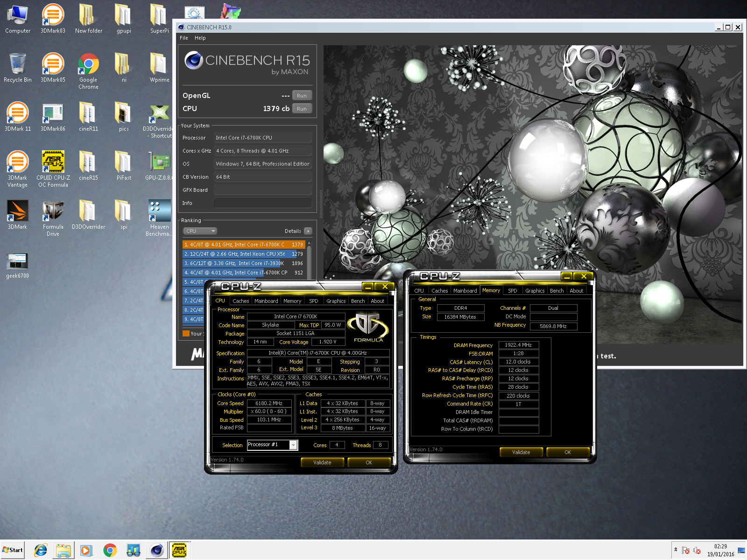Open Windows Explorer from the taskbar
This screenshot has height=560, width=747.
pyautogui.click(x=63, y=550)
